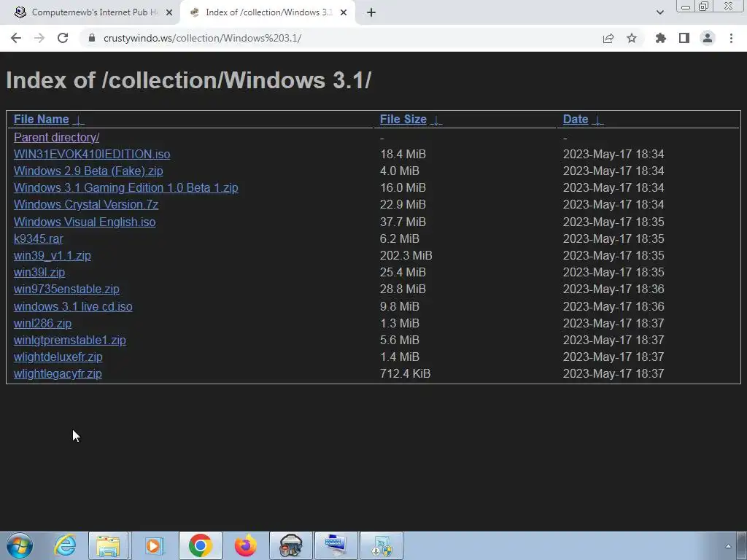Sort the listing by Date
This screenshot has height=560, width=747.
tap(576, 119)
